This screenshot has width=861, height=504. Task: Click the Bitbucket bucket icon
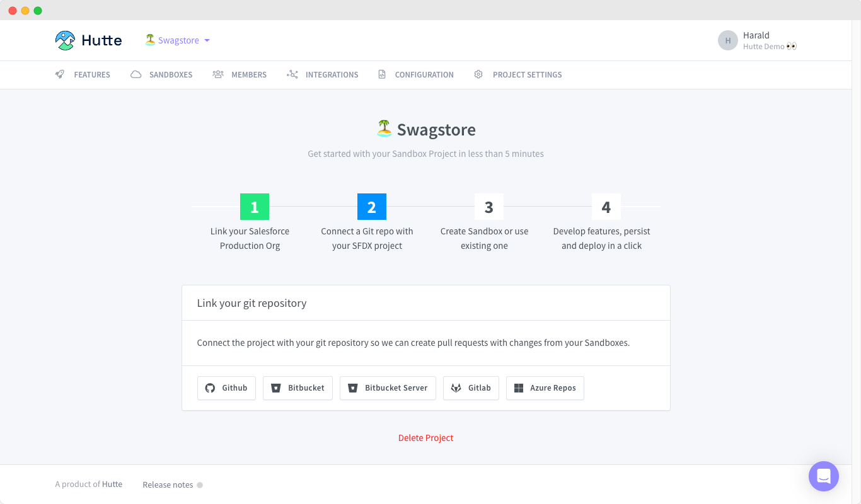point(275,388)
